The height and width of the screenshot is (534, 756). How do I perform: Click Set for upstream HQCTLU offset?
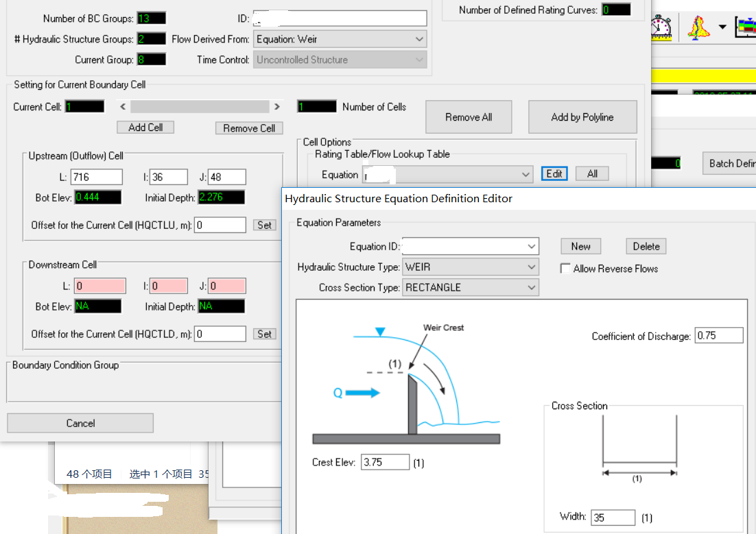(264, 225)
